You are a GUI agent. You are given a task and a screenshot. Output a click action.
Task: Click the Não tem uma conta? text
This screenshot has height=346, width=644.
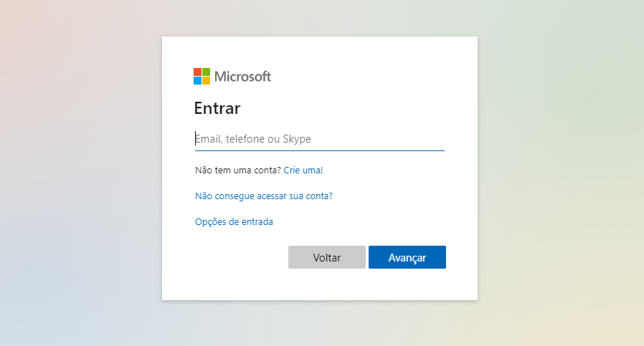tap(238, 170)
